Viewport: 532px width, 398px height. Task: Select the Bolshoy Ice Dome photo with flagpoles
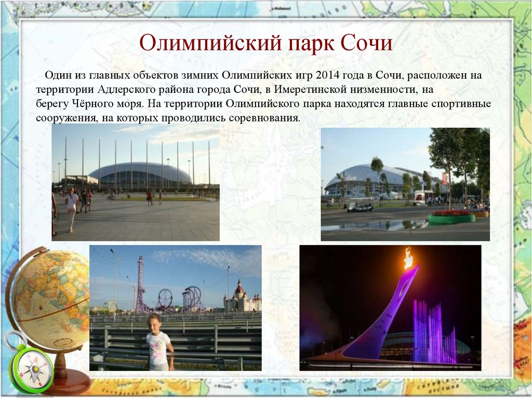pos(136,182)
